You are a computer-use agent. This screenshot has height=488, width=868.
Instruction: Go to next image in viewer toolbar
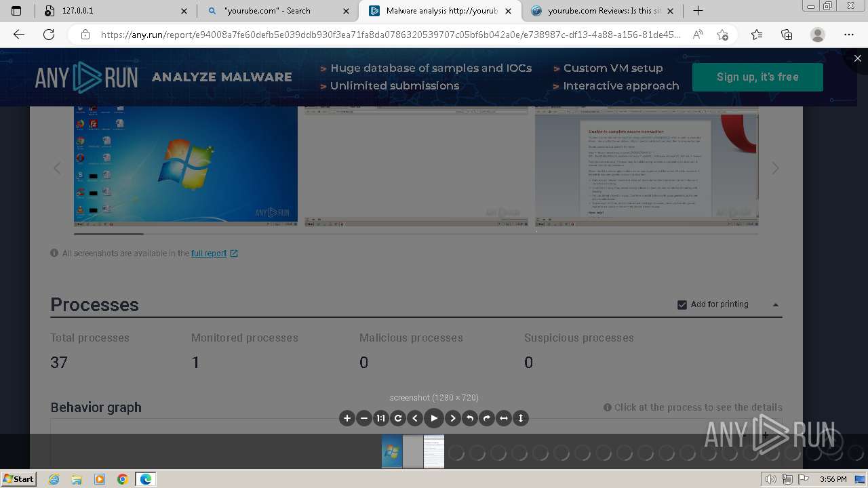(x=453, y=418)
